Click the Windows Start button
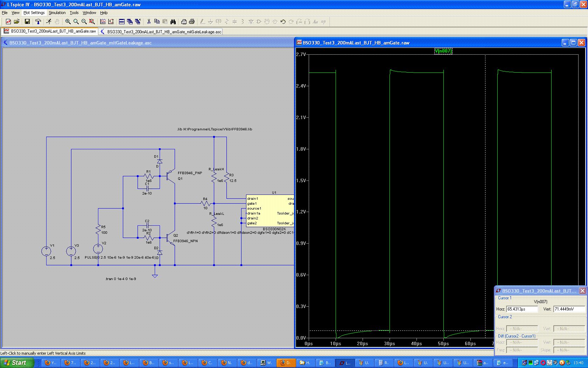Screen dimensions: 588x368 point(17,363)
